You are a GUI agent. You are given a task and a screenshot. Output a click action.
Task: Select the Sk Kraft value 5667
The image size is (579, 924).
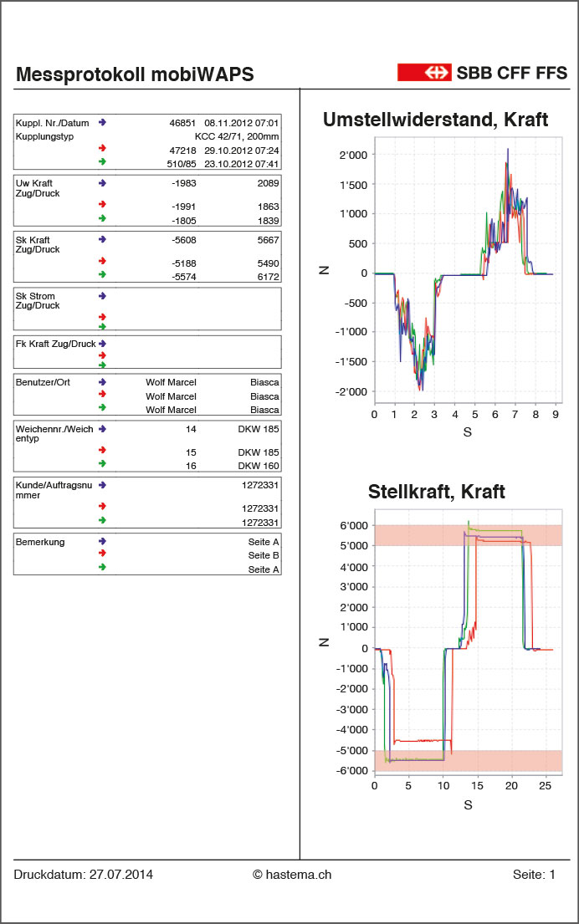tap(268, 241)
